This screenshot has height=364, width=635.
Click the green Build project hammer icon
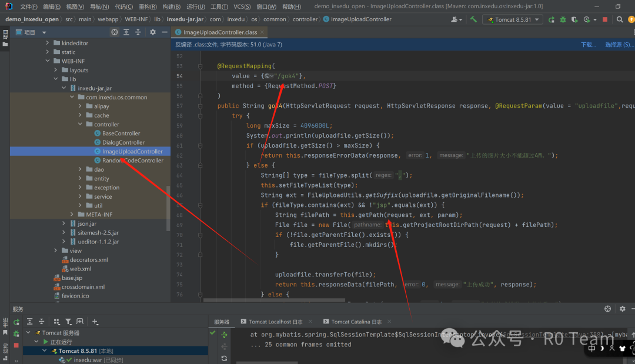(x=473, y=19)
